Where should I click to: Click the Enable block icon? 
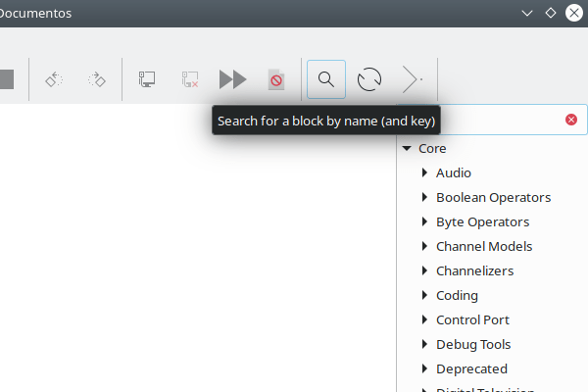point(147,79)
